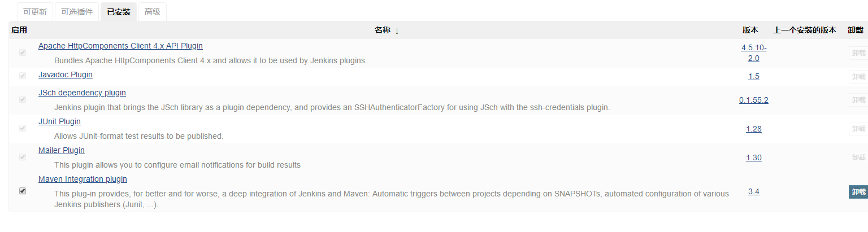Click the sort arrow next to 名称
The width and height of the screenshot is (868, 232).
(397, 30)
